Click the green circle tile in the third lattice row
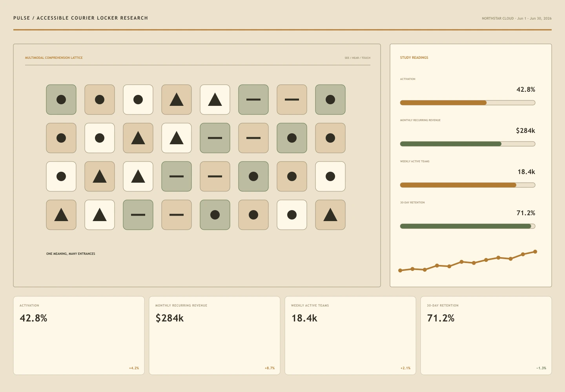This screenshot has height=392, width=565. pyautogui.click(x=253, y=176)
